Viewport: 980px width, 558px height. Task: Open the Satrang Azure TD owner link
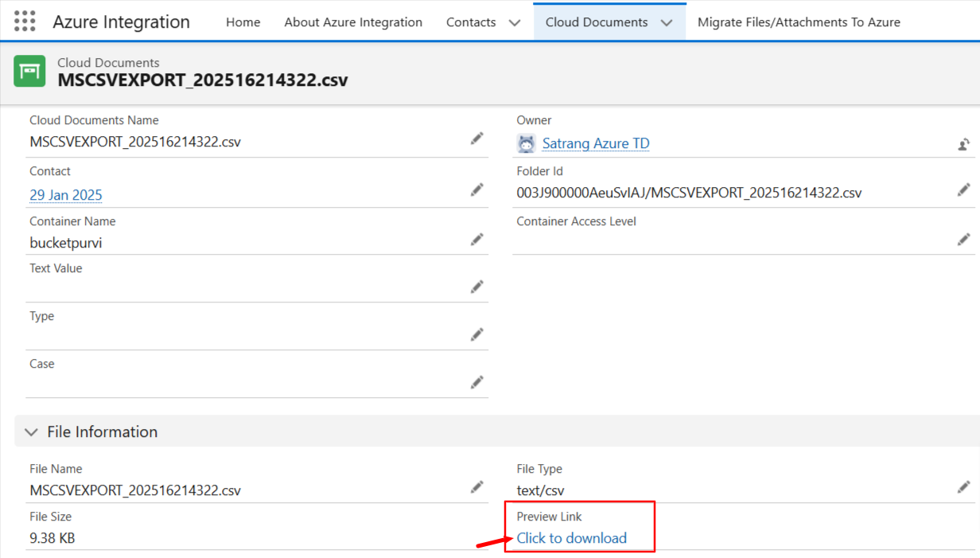596,143
